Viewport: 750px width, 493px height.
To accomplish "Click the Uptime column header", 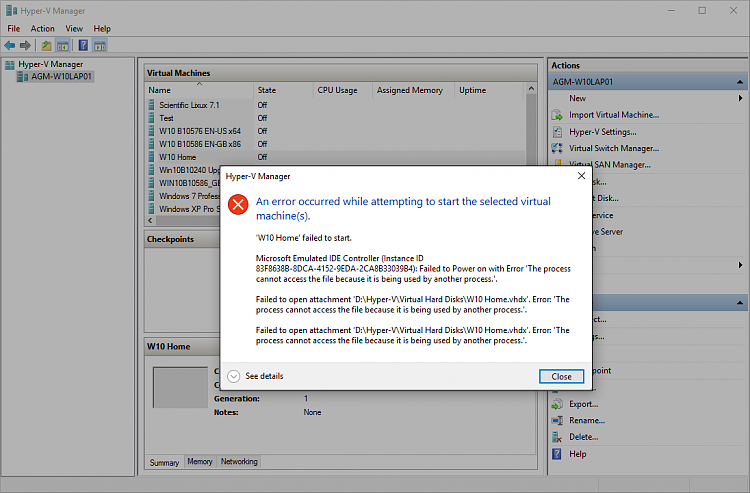I will (x=489, y=90).
